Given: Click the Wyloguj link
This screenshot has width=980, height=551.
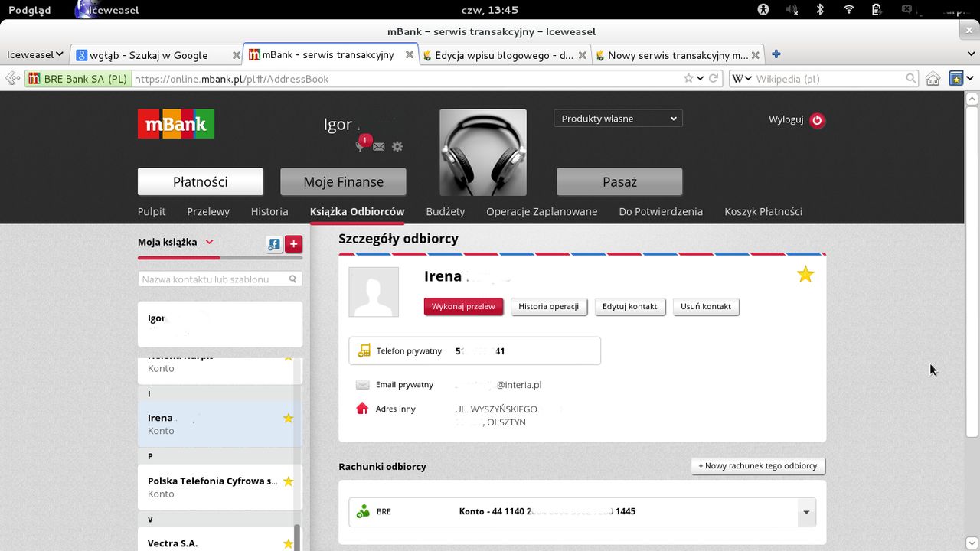Looking at the screenshot, I should 786,119.
